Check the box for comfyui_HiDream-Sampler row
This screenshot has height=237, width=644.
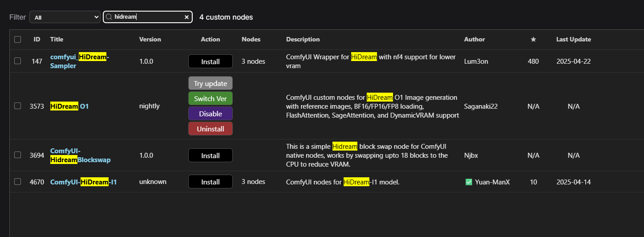click(17, 61)
